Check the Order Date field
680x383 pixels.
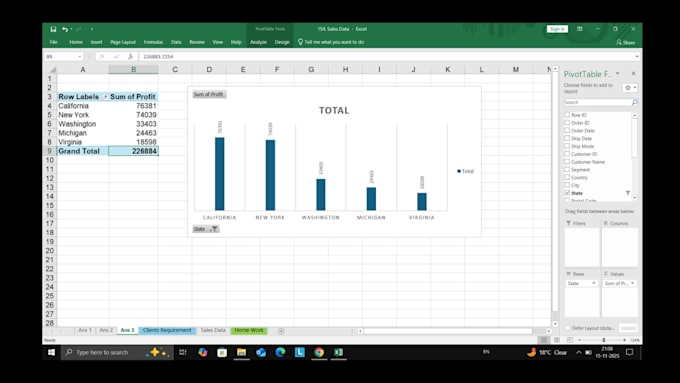[x=567, y=130]
